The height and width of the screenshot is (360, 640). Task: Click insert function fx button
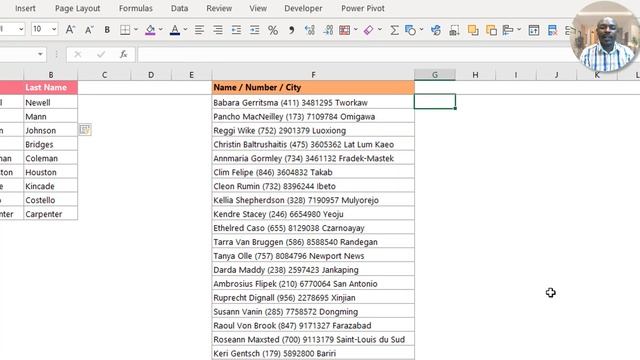[123, 54]
